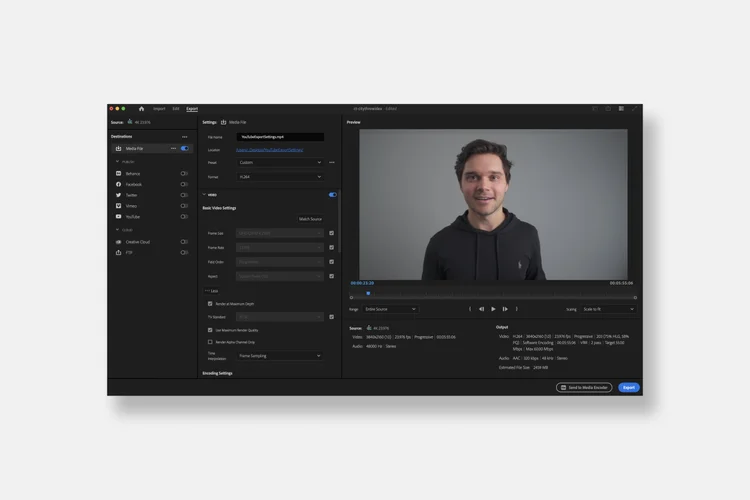The image size is (750, 500).
Task: Click Send to Media Encoder button
Action: (x=584, y=388)
